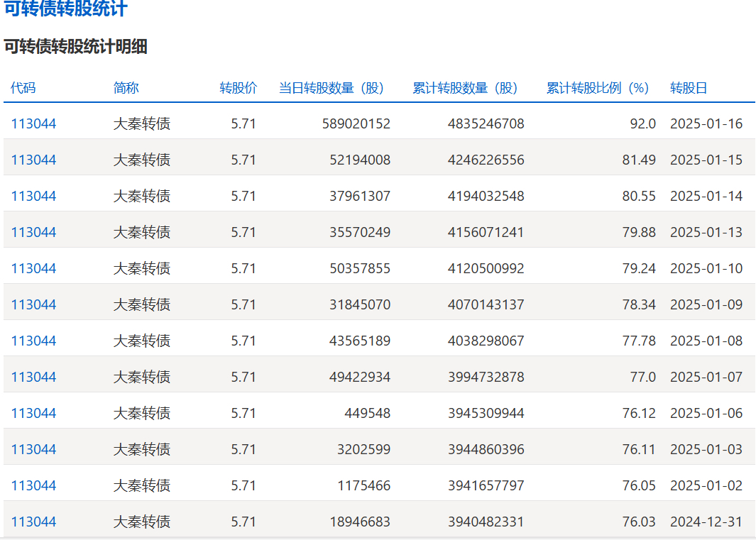Click the 累计转股数量（股） column header
This screenshot has height=540, width=756.
(x=466, y=88)
